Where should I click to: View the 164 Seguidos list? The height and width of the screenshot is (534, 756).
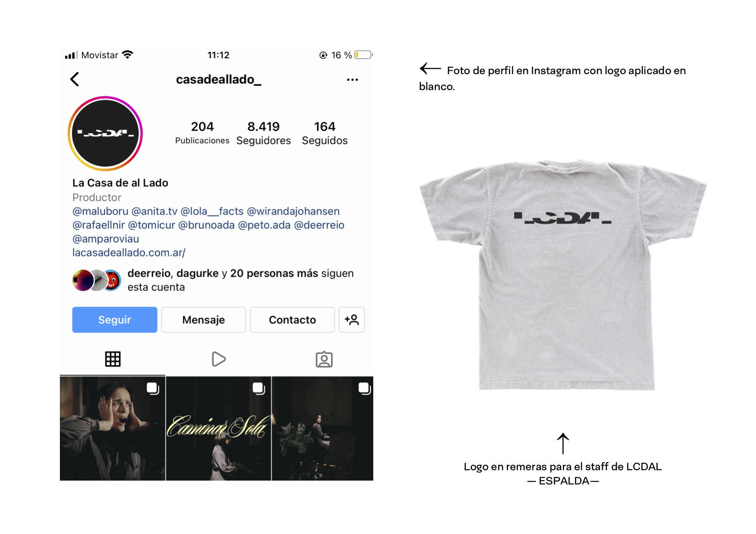click(x=325, y=133)
